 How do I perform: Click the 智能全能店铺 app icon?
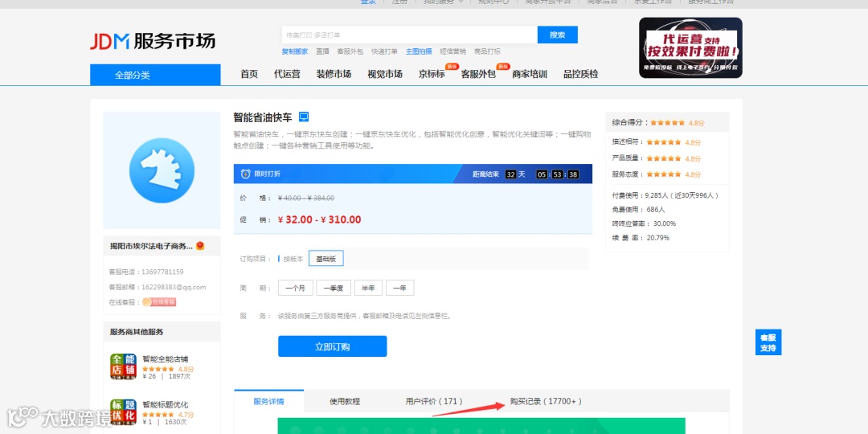[123, 366]
